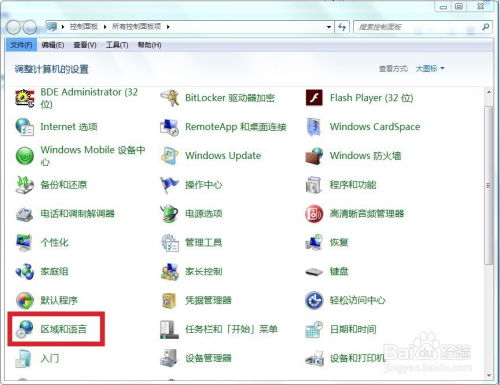Image resolution: width=500 pixels, height=385 pixels.
Task: Open 电源选项 icon
Action: point(169,214)
